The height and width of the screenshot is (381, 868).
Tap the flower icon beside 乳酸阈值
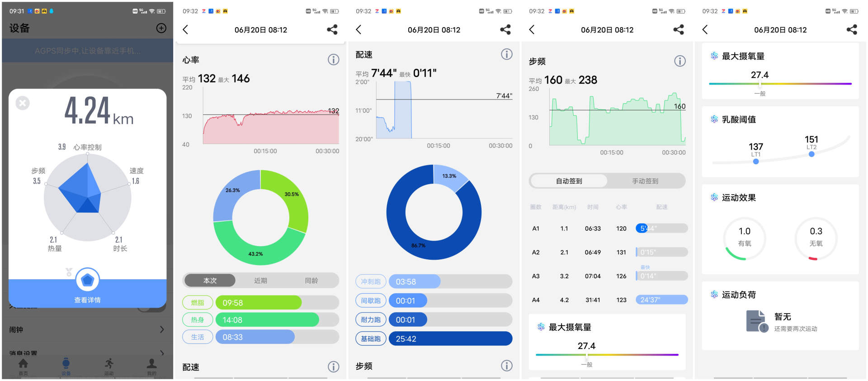click(x=714, y=119)
